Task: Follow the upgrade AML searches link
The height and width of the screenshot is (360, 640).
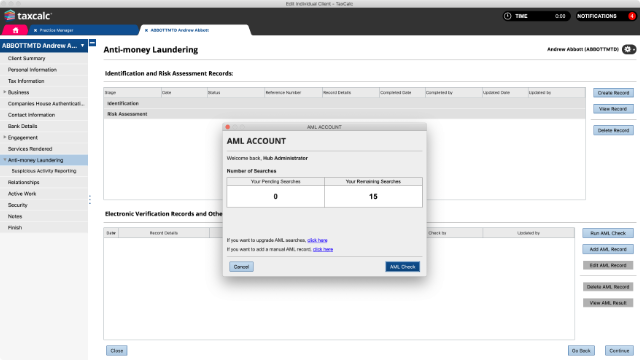Action: tap(317, 240)
